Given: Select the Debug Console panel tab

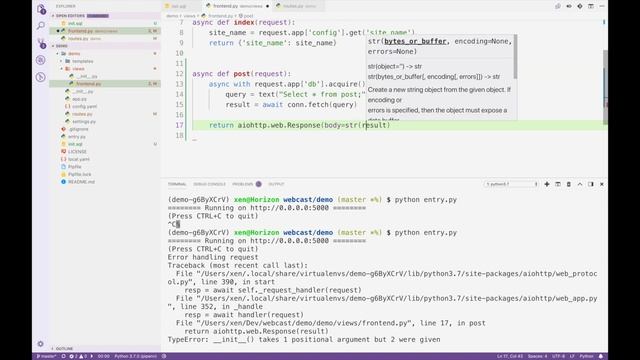Looking at the screenshot, I should (209, 184).
